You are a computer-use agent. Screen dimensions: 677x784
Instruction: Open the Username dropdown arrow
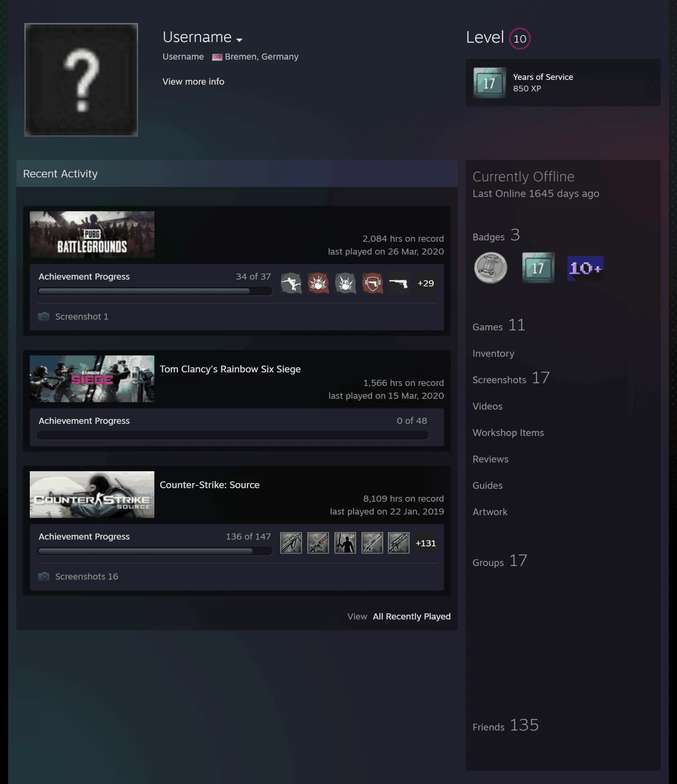[x=239, y=40]
